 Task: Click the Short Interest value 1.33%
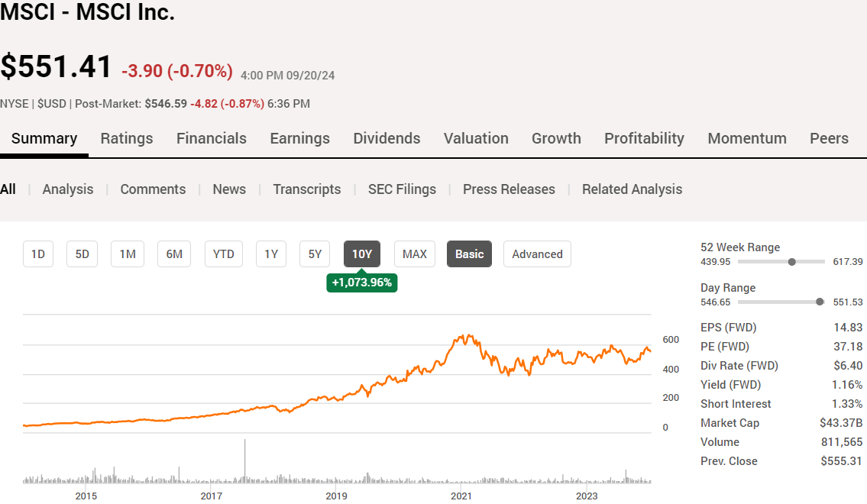click(847, 404)
